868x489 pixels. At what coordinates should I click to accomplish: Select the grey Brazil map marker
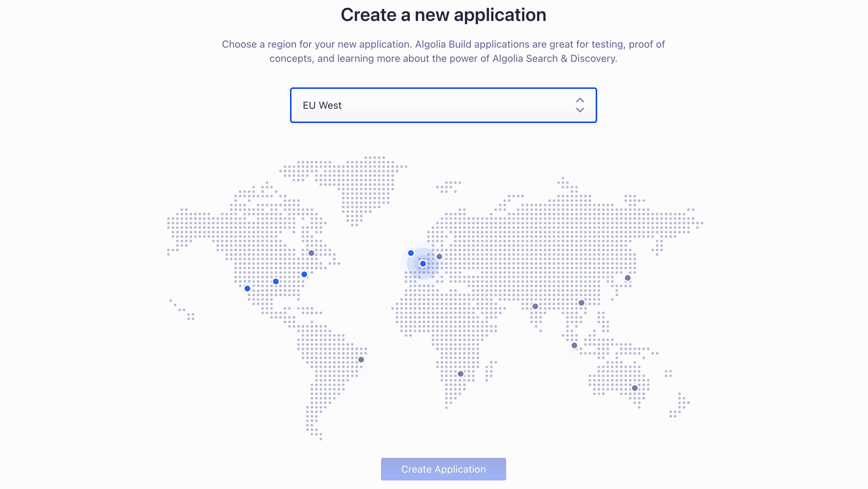(x=361, y=360)
